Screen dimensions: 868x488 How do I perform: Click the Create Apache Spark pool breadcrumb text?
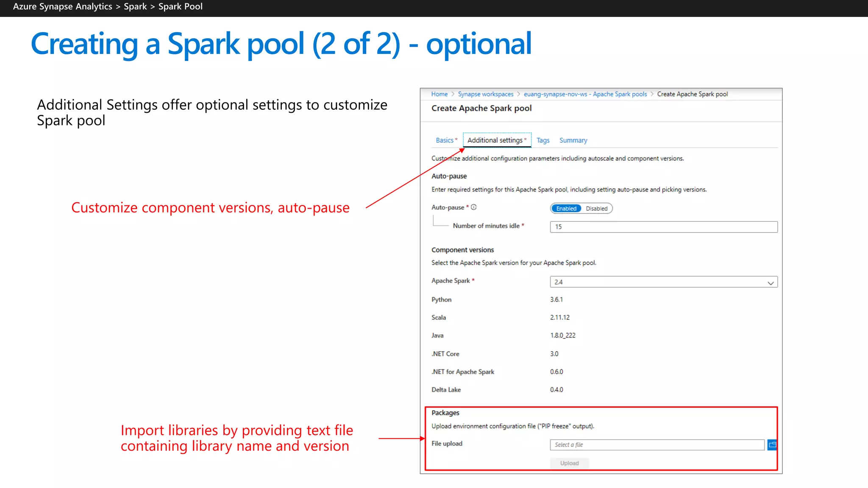click(693, 94)
